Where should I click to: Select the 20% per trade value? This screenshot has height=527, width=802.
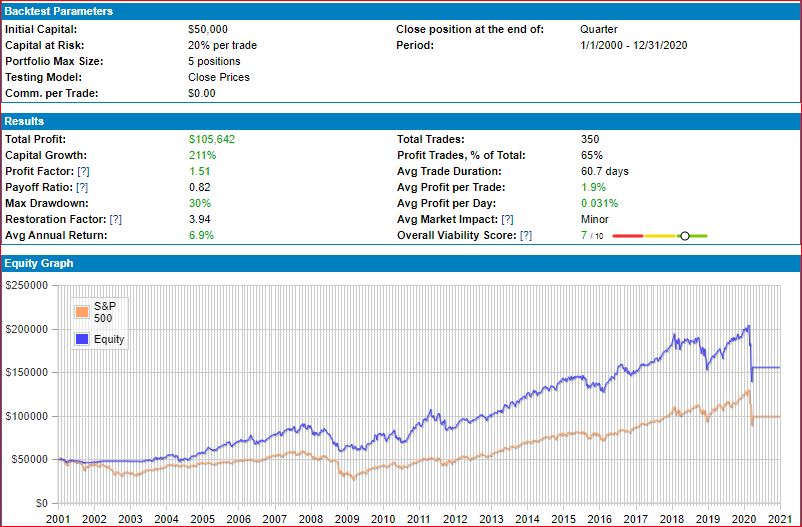click(x=222, y=45)
